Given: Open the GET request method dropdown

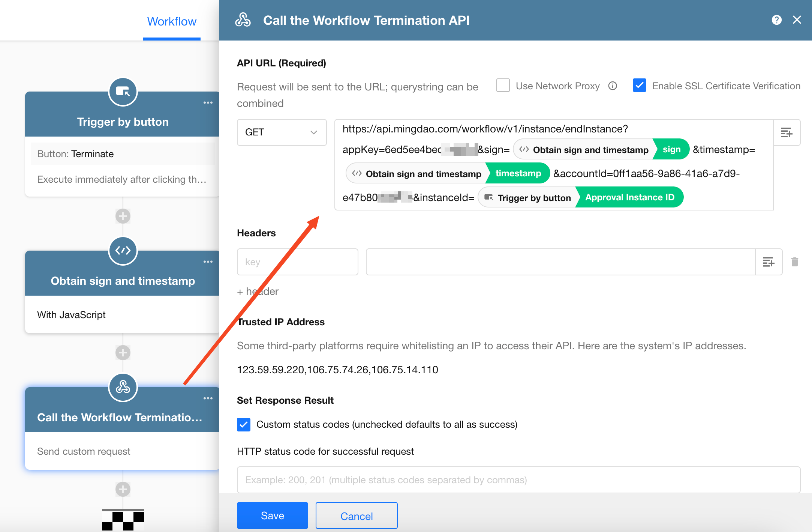Looking at the screenshot, I should 282,132.
